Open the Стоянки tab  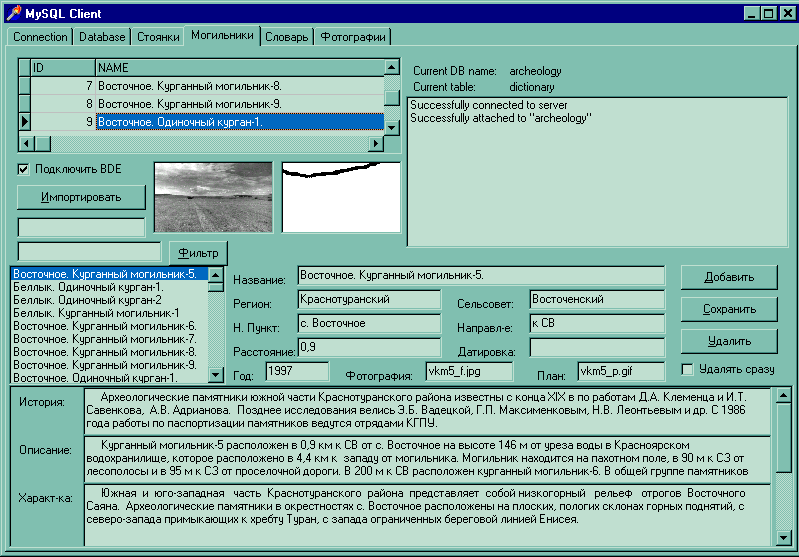(158, 37)
